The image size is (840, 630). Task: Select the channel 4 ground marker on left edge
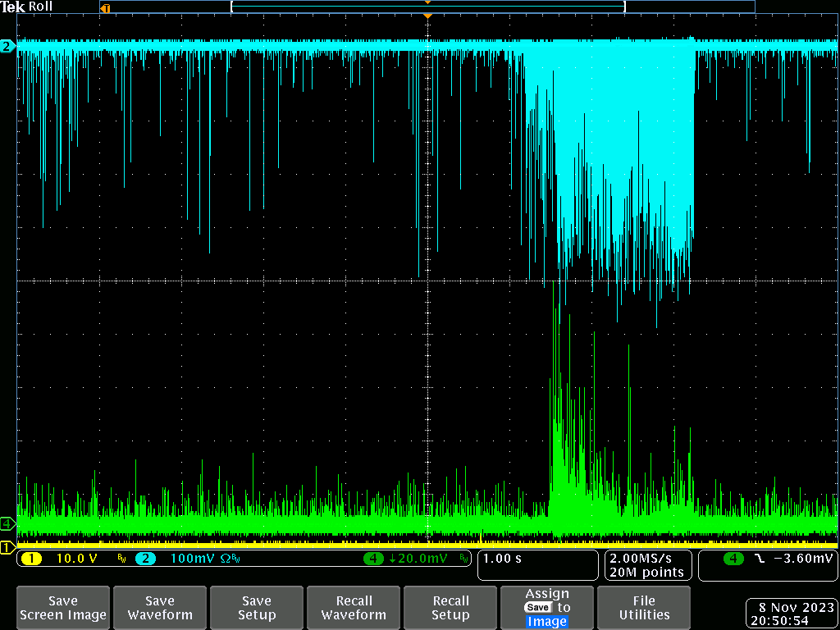click(7, 523)
